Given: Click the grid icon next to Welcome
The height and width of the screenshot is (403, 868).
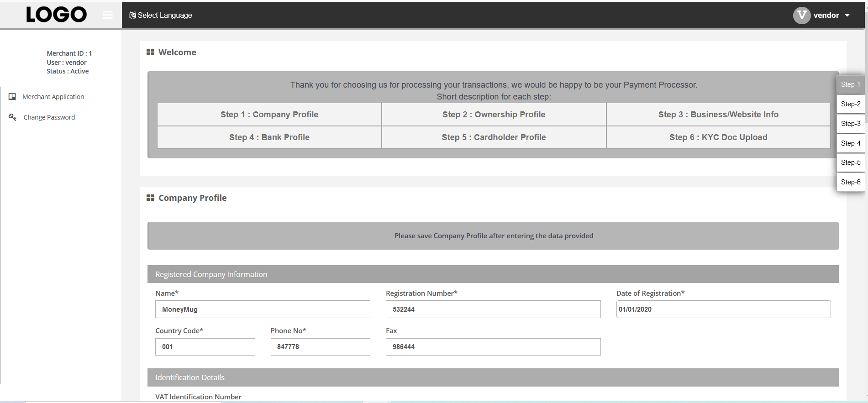Looking at the screenshot, I should coord(150,52).
